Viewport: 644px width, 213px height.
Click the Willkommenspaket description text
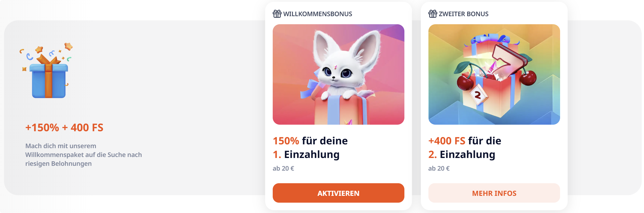click(x=83, y=155)
